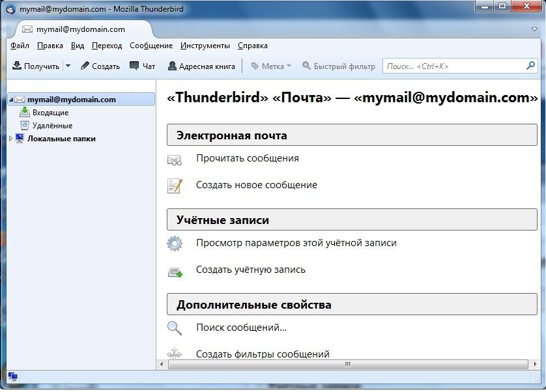Open Адресная книга (Address Book)
Image resolution: width=546 pixels, height=392 pixels.
[201, 66]
